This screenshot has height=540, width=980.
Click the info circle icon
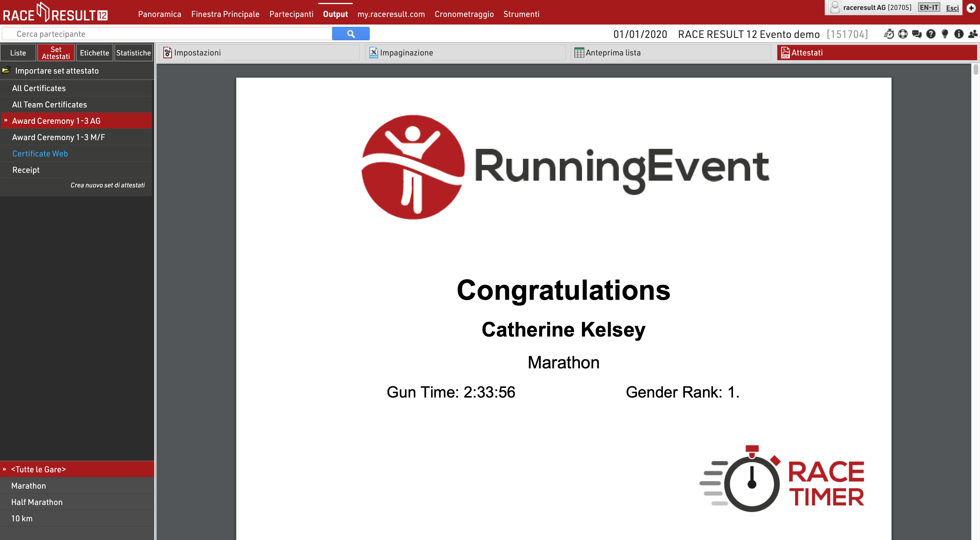click(959, 34)
